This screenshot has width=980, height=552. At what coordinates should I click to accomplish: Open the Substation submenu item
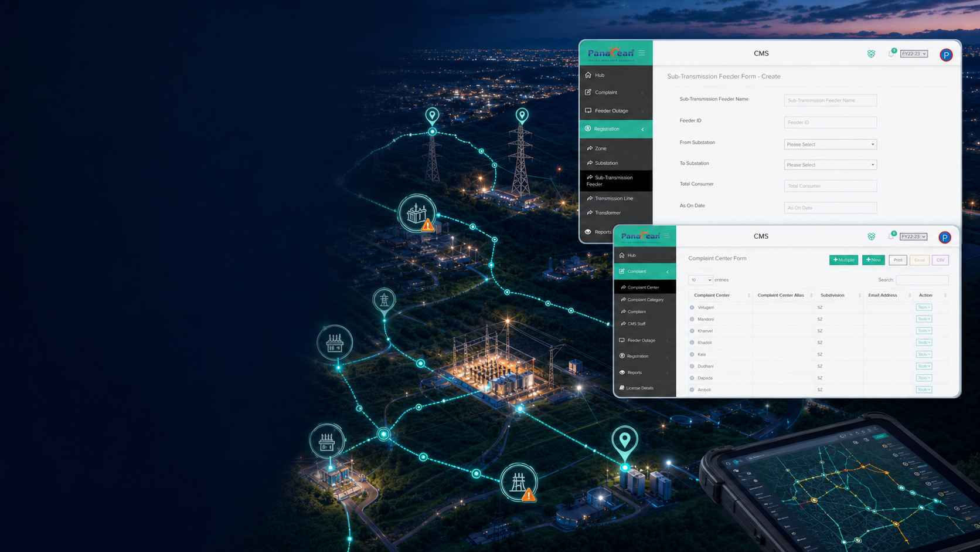tap(616, 163)
